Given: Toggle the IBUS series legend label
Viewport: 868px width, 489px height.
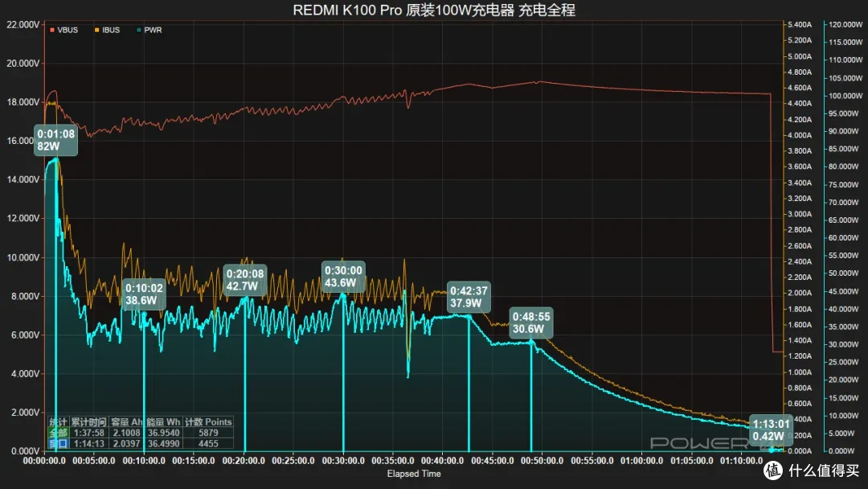Looking at the screenshot, I should tap(111, 30).
